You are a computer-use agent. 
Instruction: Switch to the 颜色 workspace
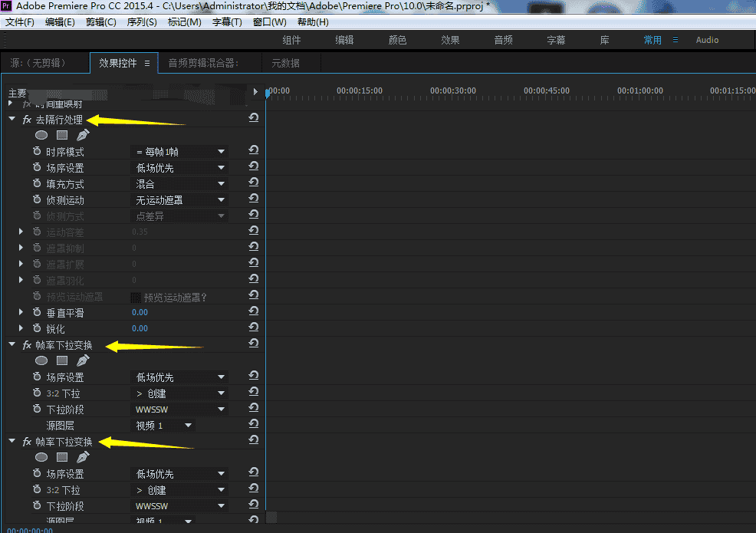point(397,40)
